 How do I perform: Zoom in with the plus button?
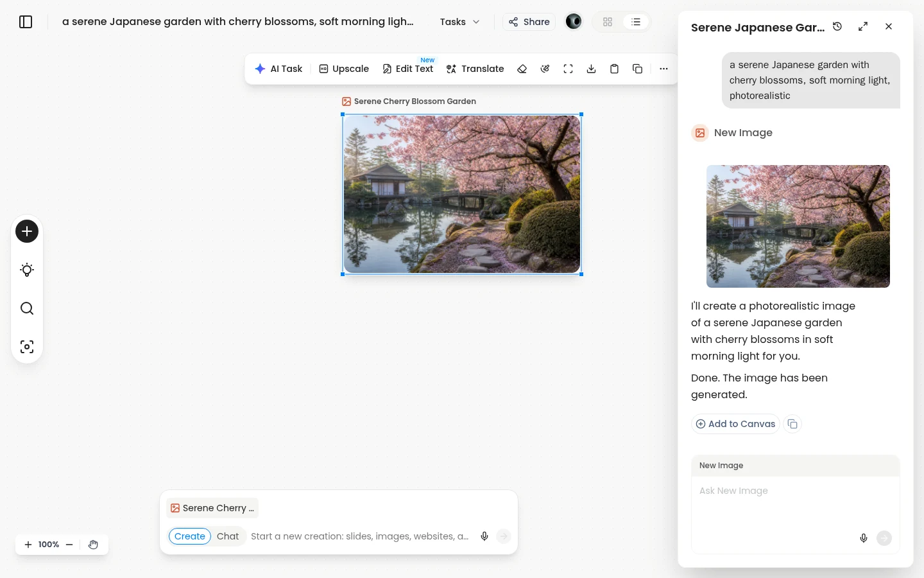(x=28, y=545)
